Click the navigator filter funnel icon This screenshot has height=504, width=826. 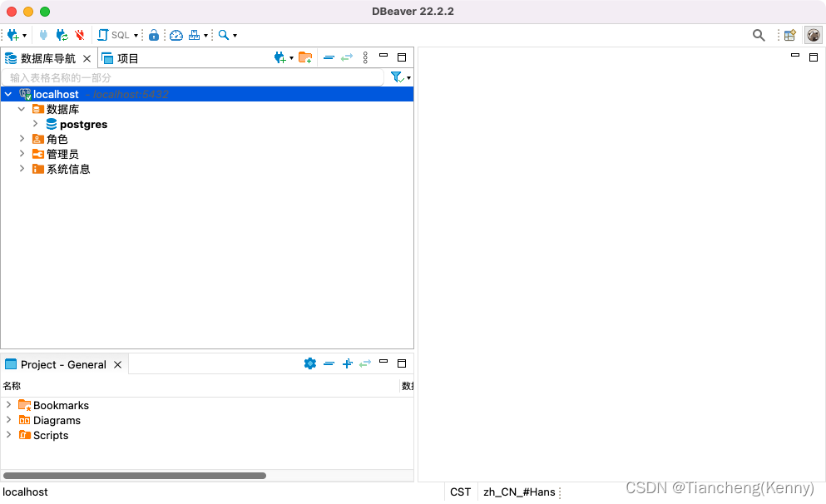pos(398,77)
